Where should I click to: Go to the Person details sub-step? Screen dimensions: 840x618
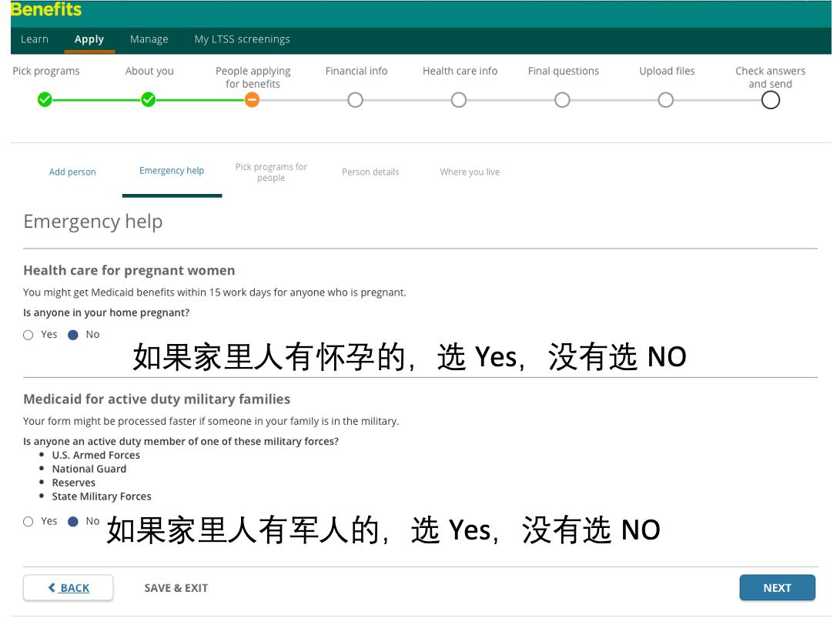pyautogui.click(x=370, y=172)
